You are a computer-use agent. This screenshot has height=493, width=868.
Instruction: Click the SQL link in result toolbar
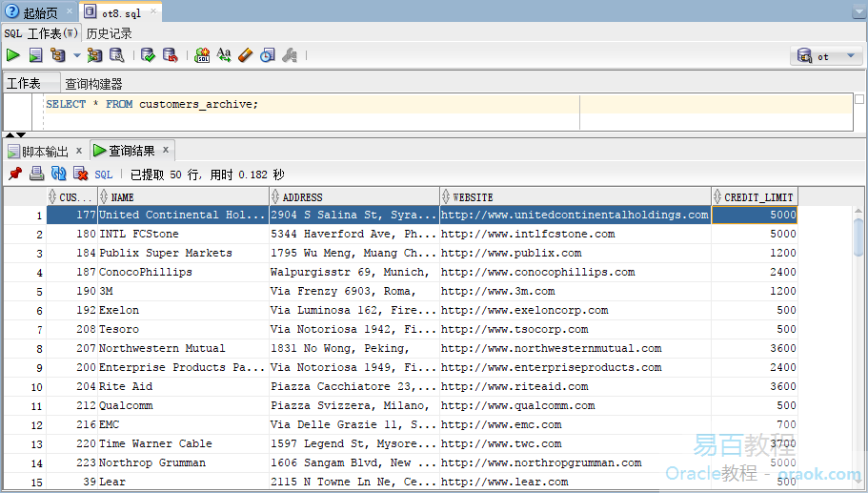(x=103, y=175)
